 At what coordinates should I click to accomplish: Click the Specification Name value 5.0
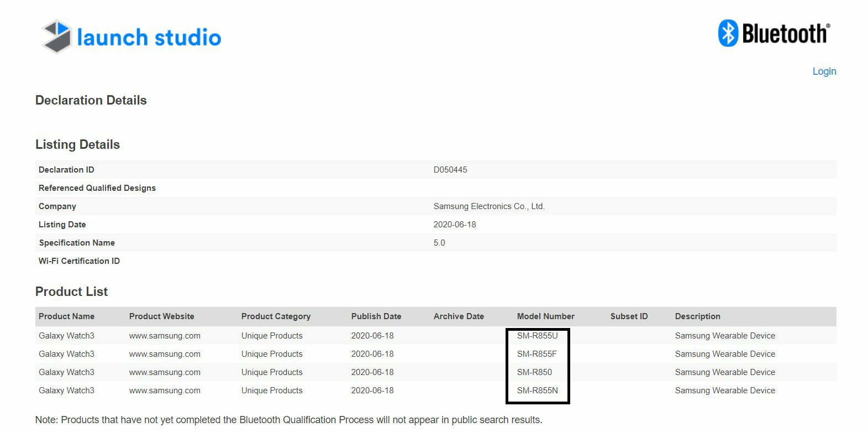coord(439,243)
